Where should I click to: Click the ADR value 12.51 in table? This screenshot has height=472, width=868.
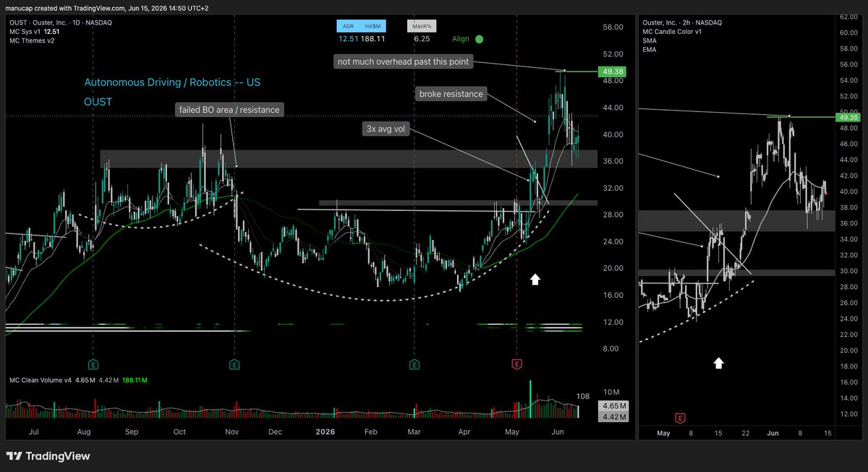pos(348,40)
